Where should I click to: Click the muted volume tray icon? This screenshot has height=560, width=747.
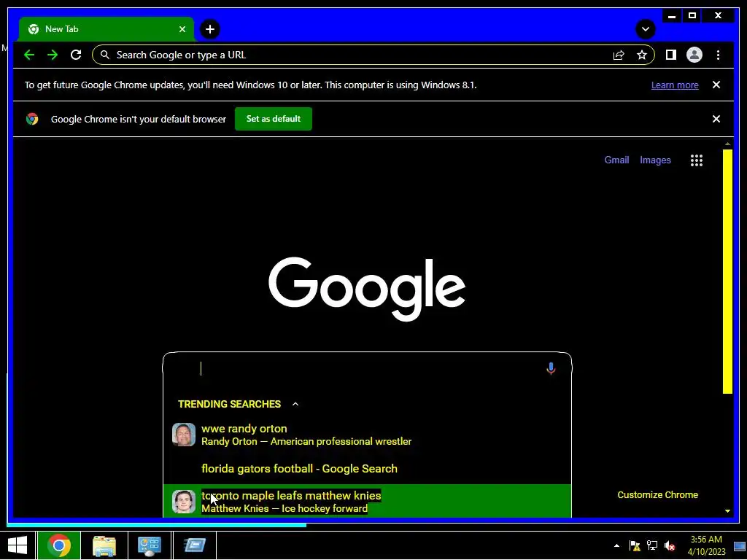point(670,545)
